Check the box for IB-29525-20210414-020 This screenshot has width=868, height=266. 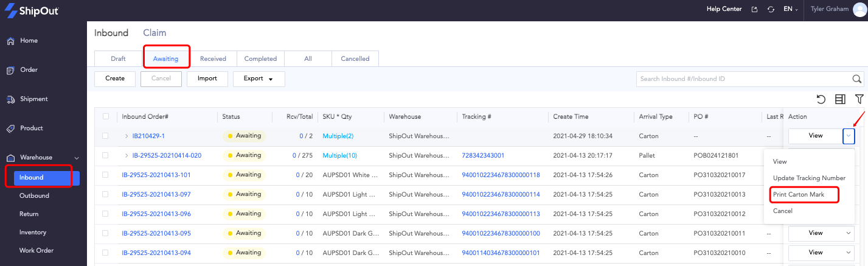pos(106,155)
